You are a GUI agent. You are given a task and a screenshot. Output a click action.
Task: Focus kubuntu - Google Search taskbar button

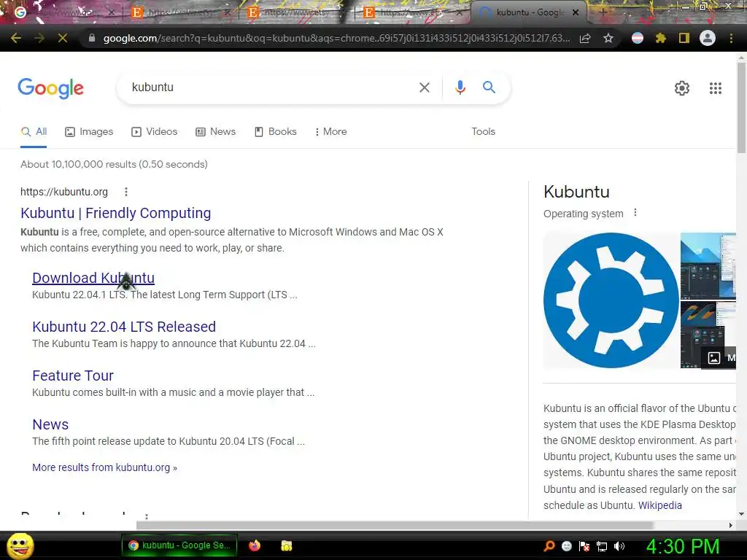[179, 545]
